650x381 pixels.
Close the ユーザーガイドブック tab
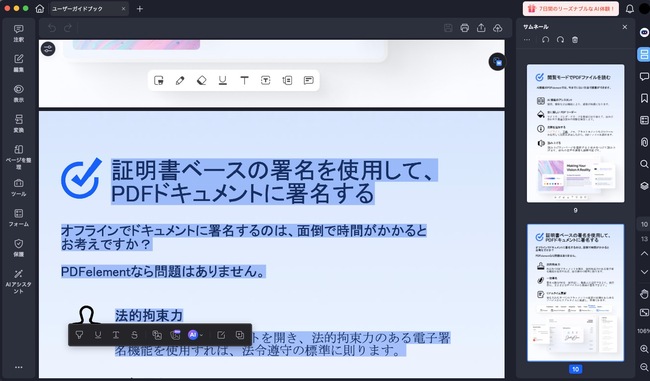click(x=124, y=8)
